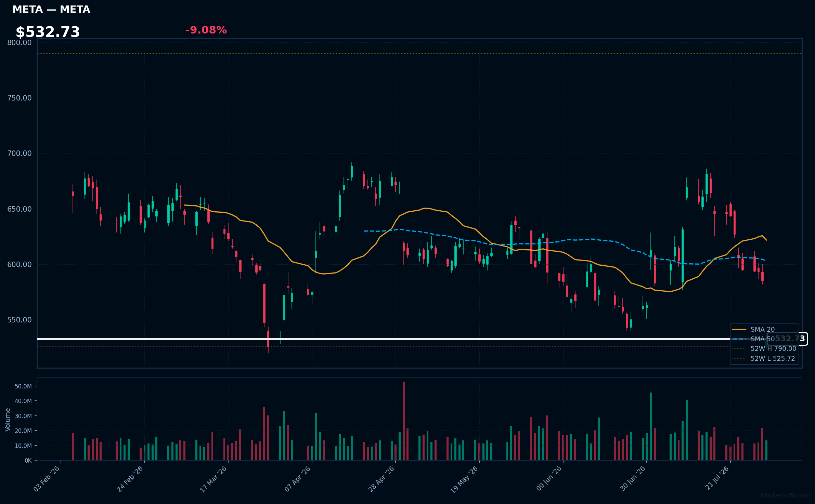Click the "17 Mar '26" date label

(x=213, y=479)
